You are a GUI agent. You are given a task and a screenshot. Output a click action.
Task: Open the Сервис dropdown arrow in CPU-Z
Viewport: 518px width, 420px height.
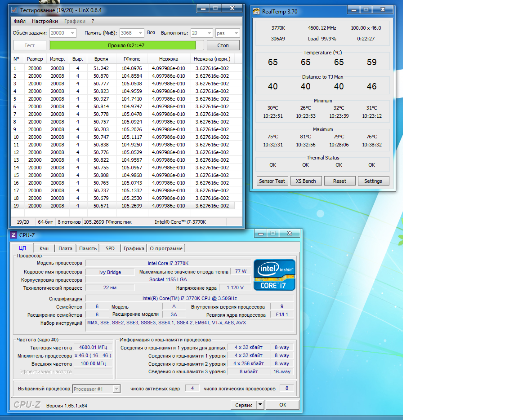[260, 404]
